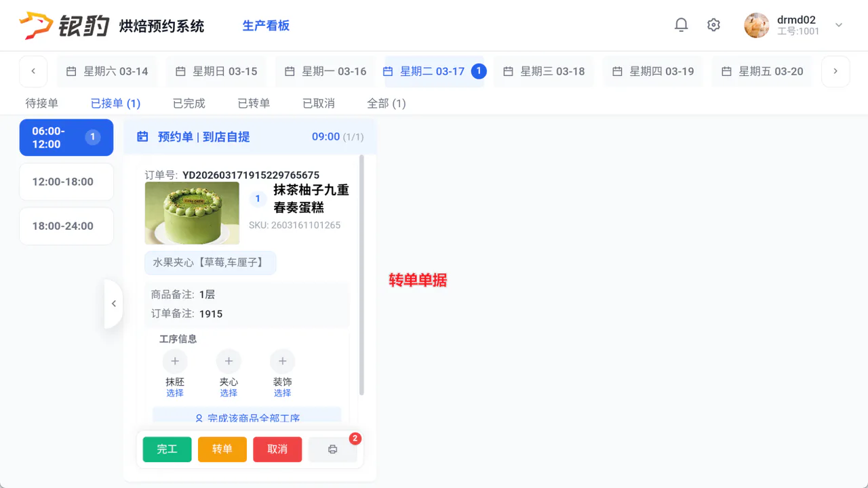Switch to the 待接单 tab
Viewport: 868px width, 488px height.
click(x=42, y=104)
